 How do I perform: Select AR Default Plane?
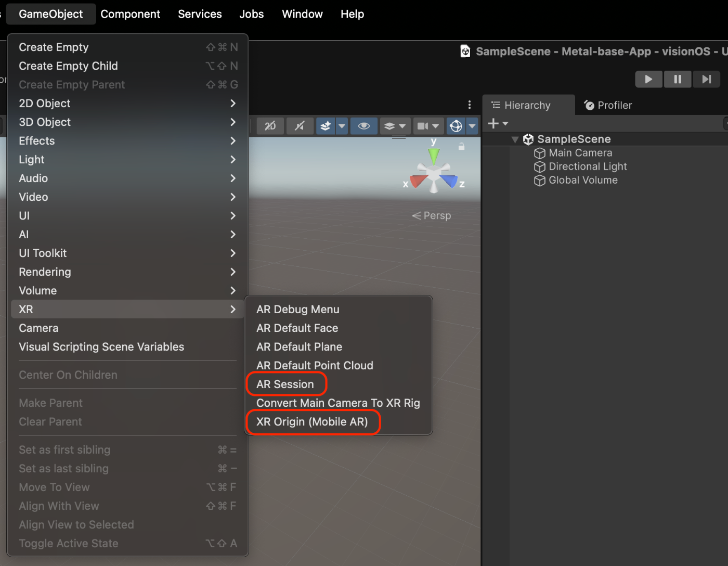pos(339,347)
